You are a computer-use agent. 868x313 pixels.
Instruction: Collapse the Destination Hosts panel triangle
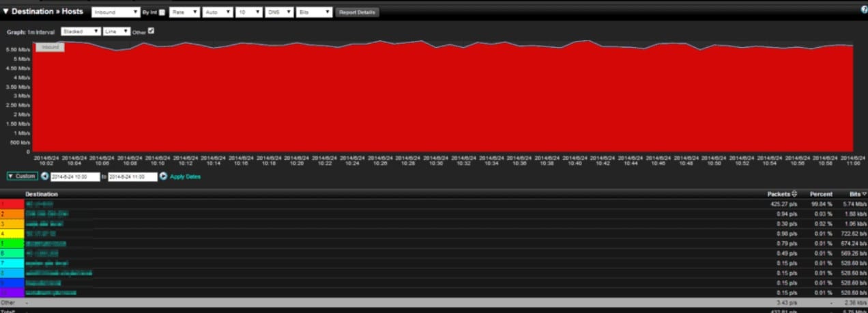click(6, 12)
